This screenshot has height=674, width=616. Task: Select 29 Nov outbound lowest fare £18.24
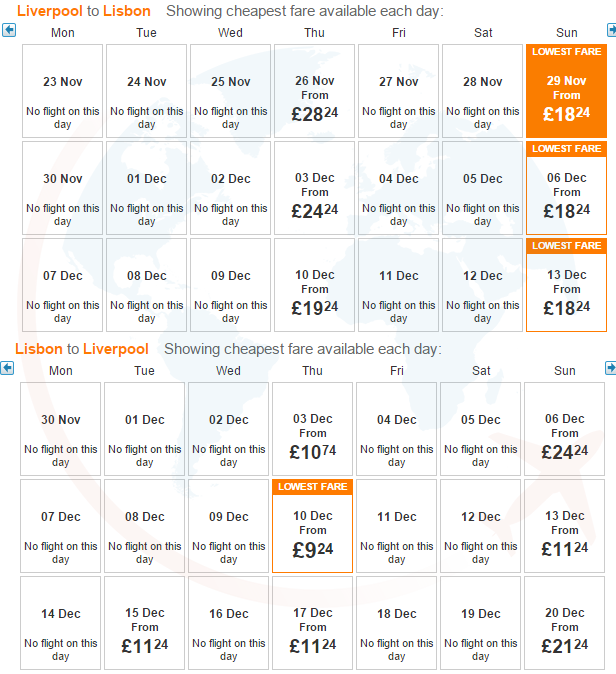(x=566, y=91)
